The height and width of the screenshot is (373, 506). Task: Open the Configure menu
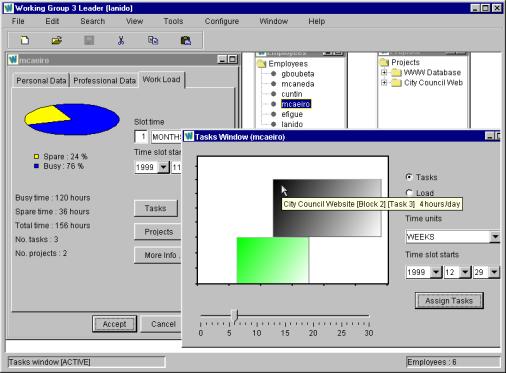click(x=222, y=21)
